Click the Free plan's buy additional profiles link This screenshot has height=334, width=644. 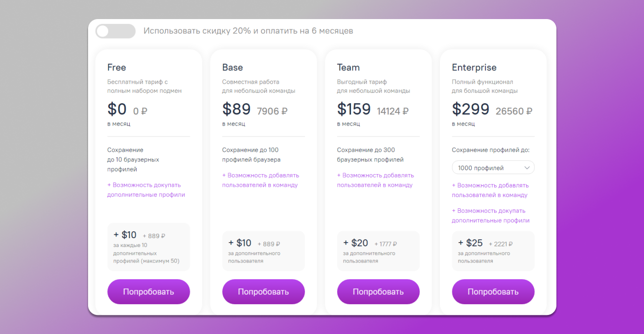pos(146,190)
